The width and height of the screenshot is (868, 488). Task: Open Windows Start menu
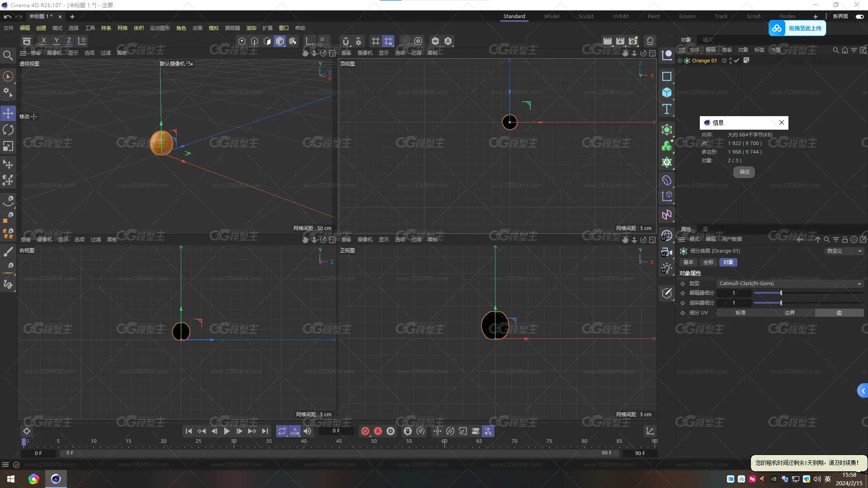click(x=11, y=479)
